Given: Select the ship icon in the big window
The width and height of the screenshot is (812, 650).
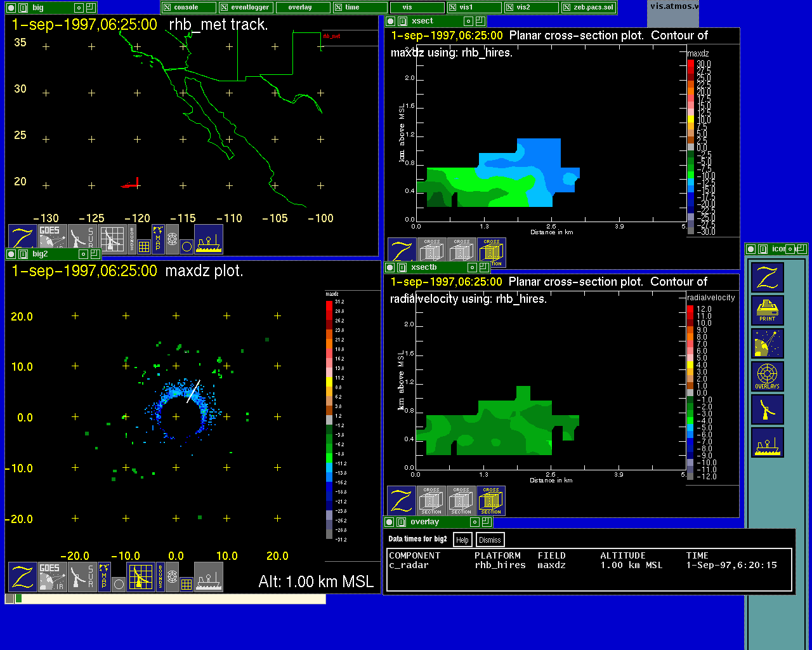Looking at the screenshot, I should (208, 239).
